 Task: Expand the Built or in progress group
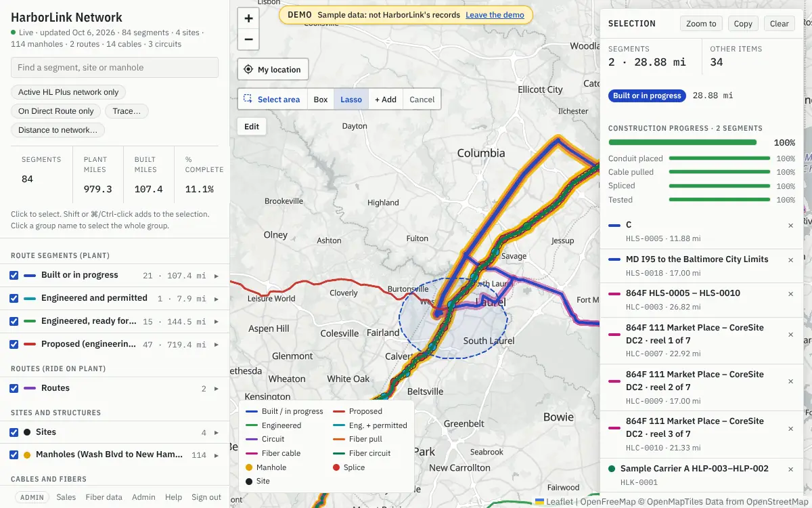[217, 276]
